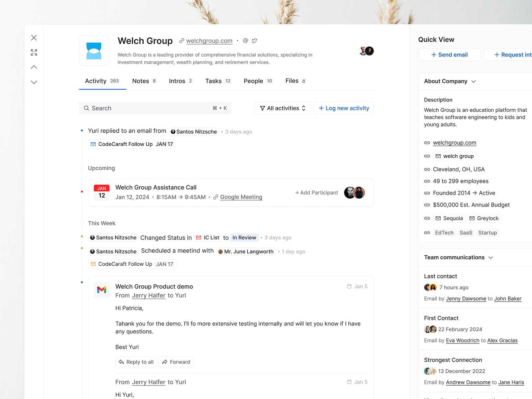The image size is (532, 399).
Task: Click the link icon beside $500,000 Est. Annual Budget
Action: click(x=427, y=205)
